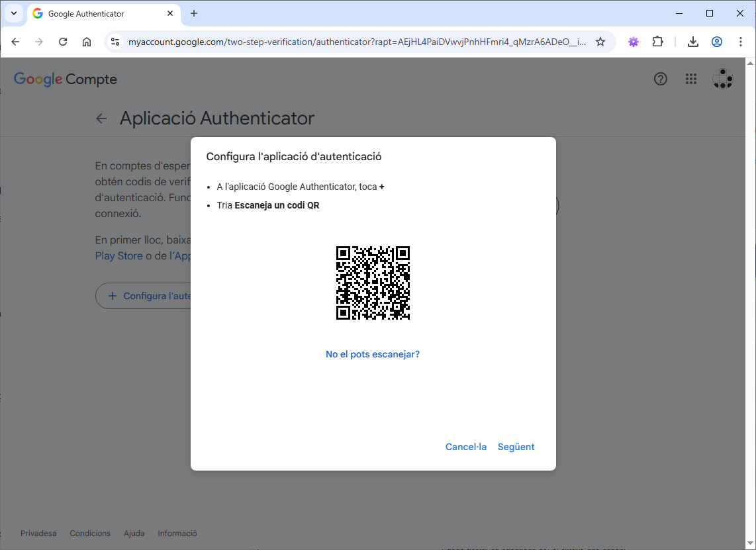Click the help question mark icon
The image size is (756, 550).
pyautogui.click(x=660, y=79)
